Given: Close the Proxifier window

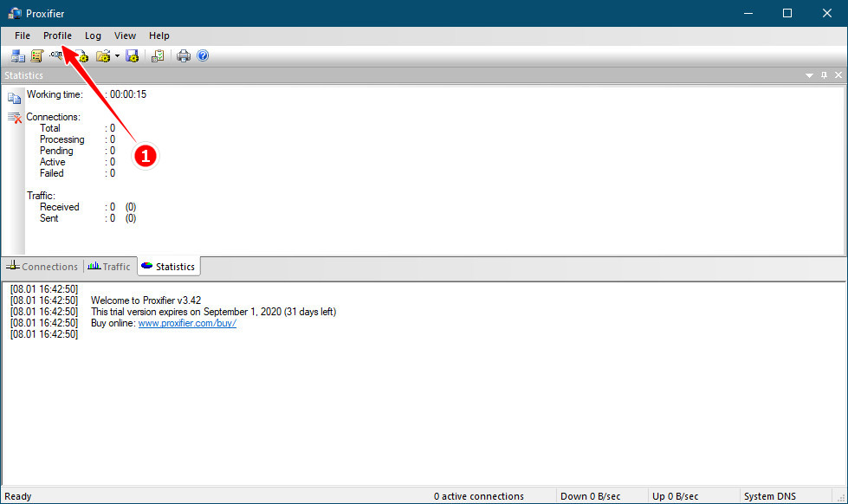Looking at the screenshot, I should tap(827, 14).
